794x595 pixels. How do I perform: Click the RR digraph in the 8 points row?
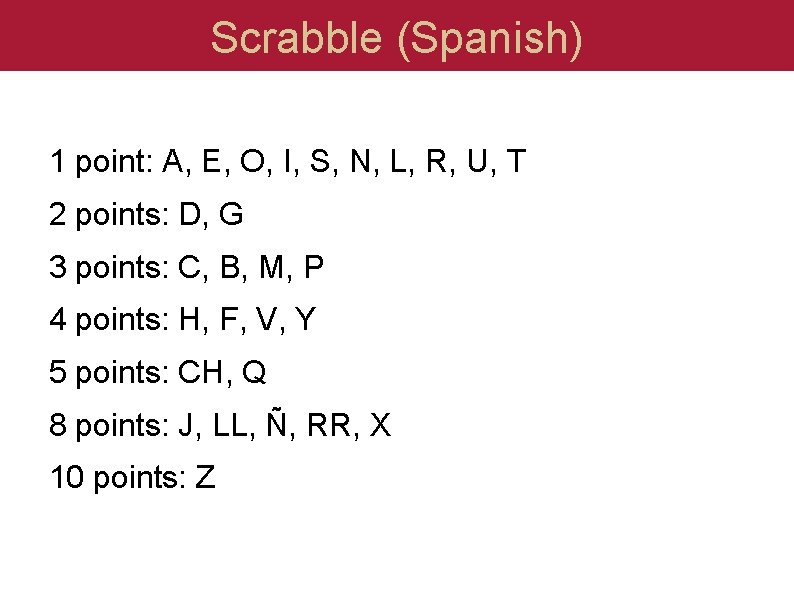pos(329,425)
